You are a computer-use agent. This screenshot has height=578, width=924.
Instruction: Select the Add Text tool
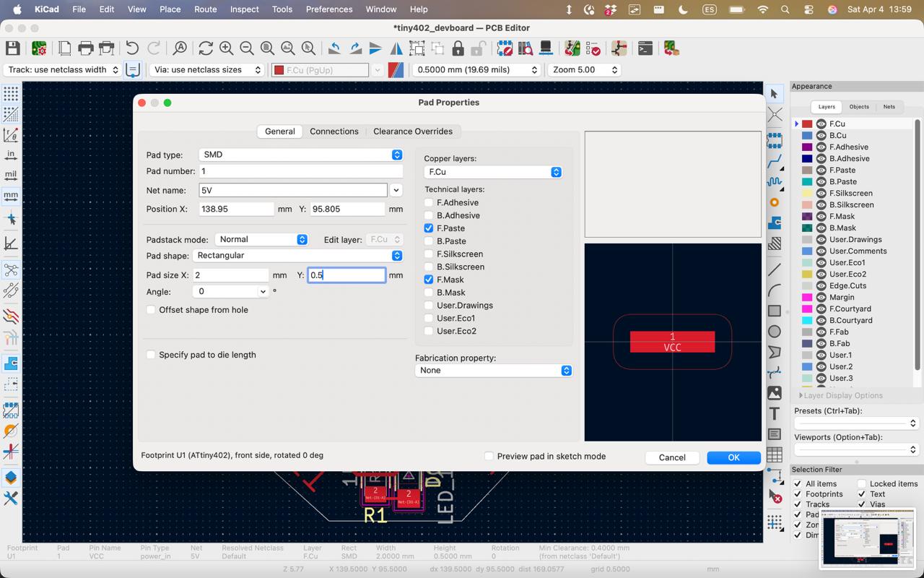click(775, 413)
